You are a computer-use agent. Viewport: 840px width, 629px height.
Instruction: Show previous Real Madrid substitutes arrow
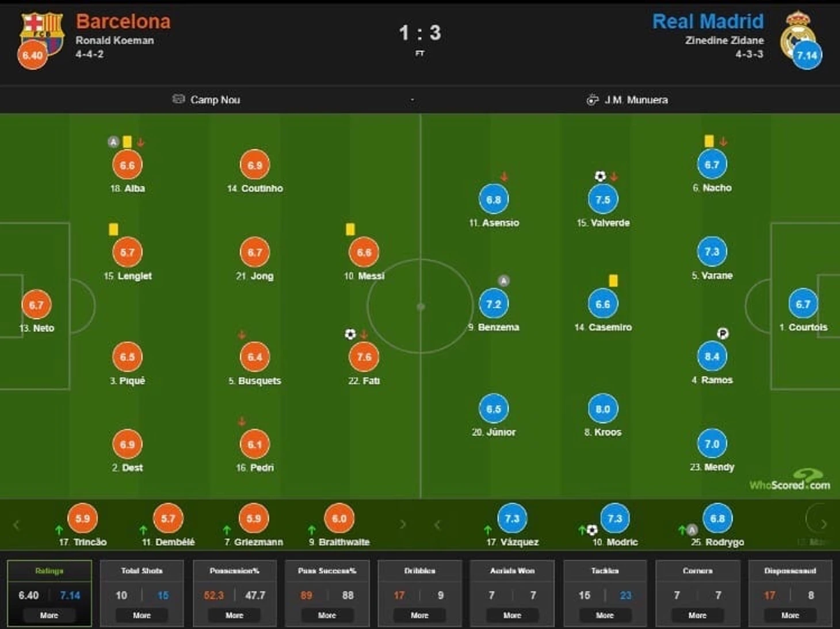click(437, 524)
